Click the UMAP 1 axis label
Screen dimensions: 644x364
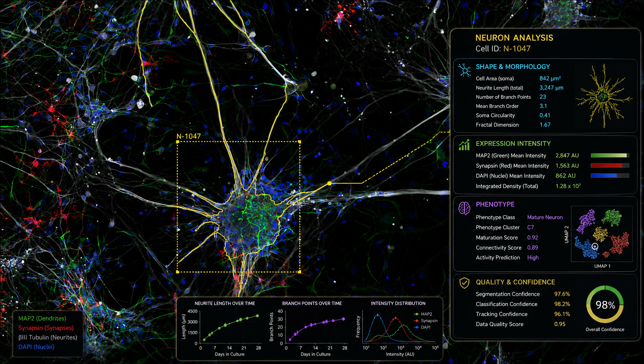(602, 266)
